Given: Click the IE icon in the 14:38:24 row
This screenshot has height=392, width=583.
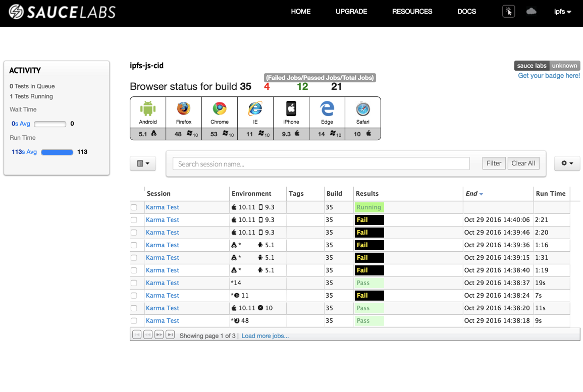Looking at the screenshot, I should point(236,296).
